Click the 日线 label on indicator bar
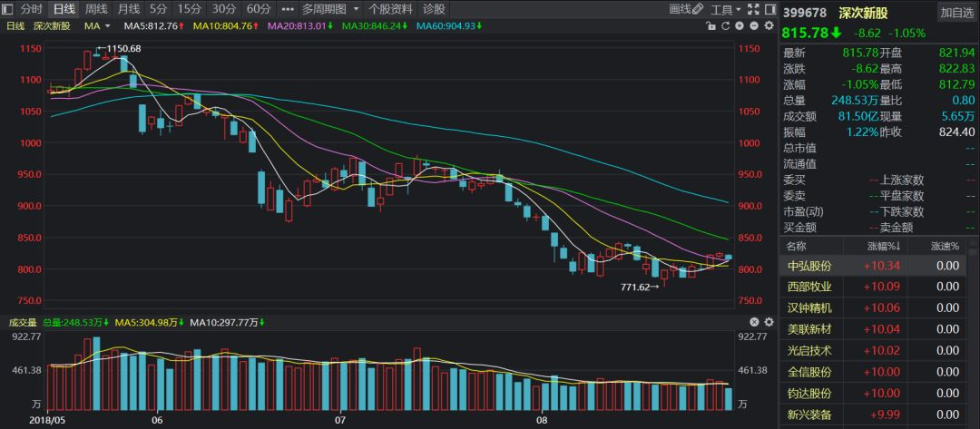This screenshot has height=429, width=980. pyautogui.click(x=15, y=25)
